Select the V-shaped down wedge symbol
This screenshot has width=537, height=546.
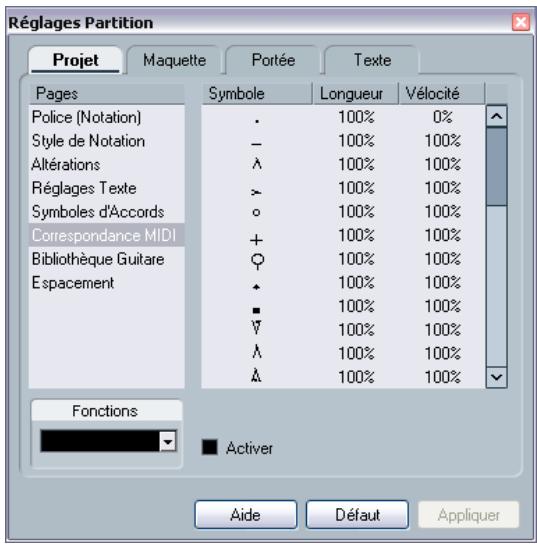[256, 327]
